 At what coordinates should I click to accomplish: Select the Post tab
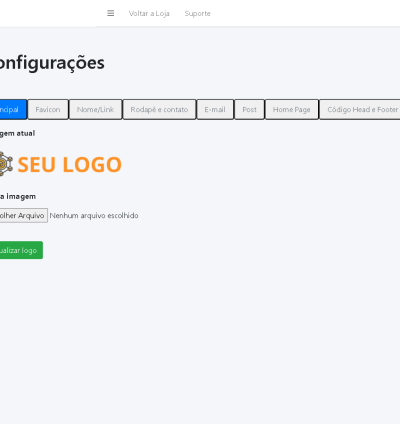(249, 109)
